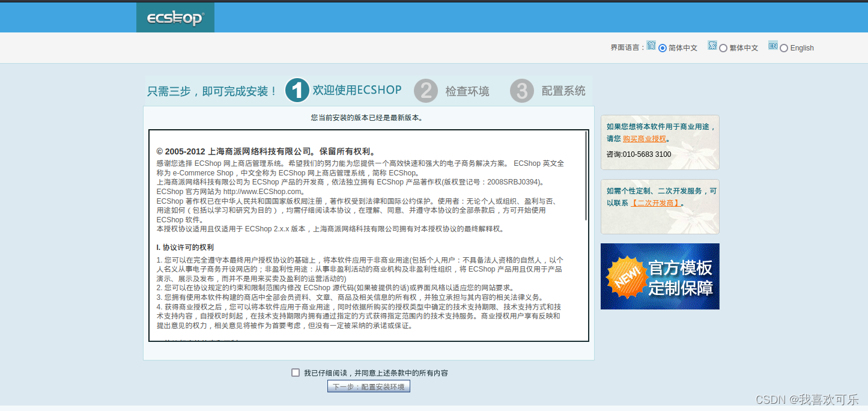Click the grey step 2 circle icon
Viewport: 868px width, 411px height.
point(426,91)
